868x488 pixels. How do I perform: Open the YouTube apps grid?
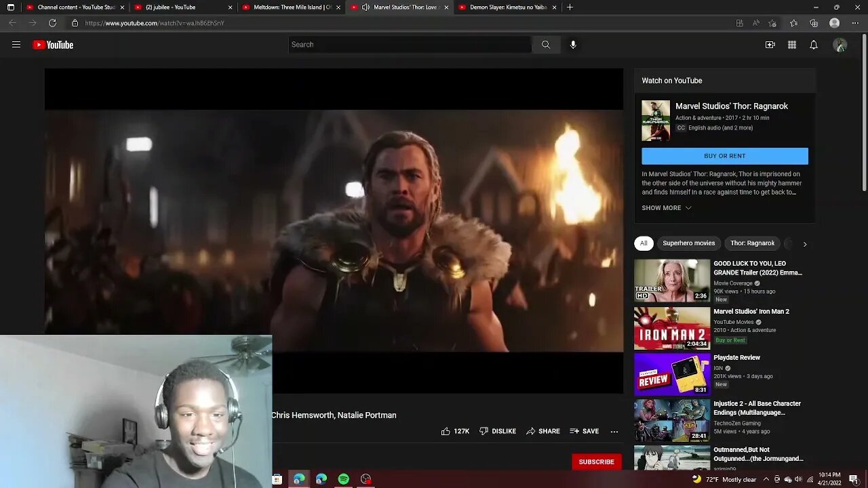792,45
